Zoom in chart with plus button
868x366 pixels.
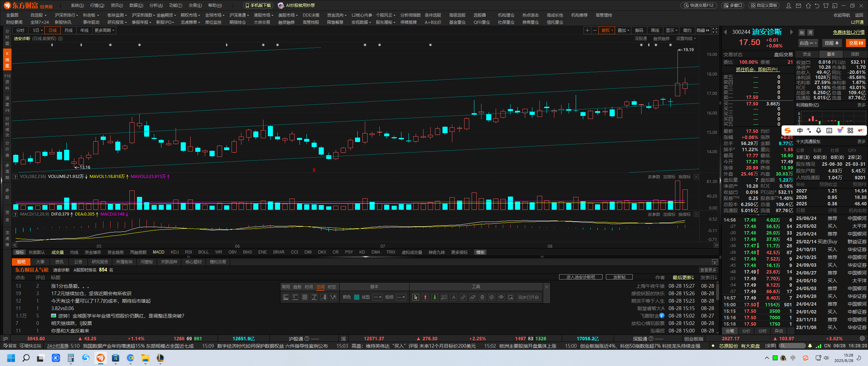[587, 30]
